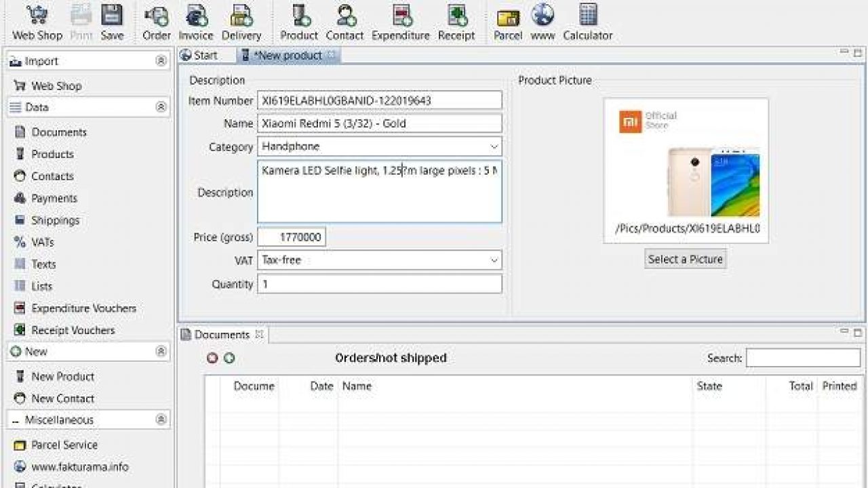Screen dimensions: 868x488
Task: Click the red delete icon above documents table
Action: click(212, 358)
